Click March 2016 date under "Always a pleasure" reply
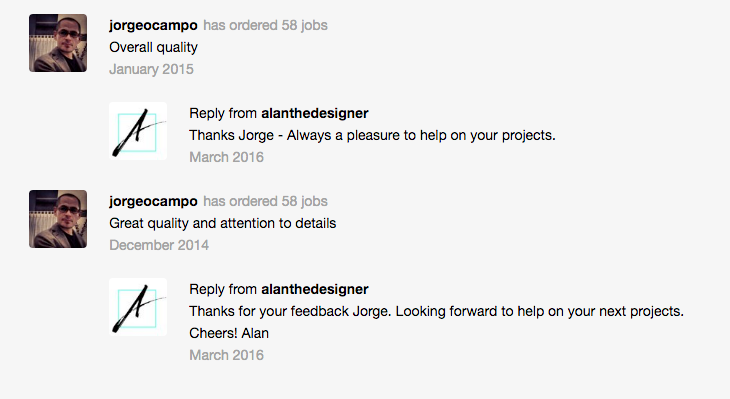Screen dimensions: 730x399 [226, 157]
